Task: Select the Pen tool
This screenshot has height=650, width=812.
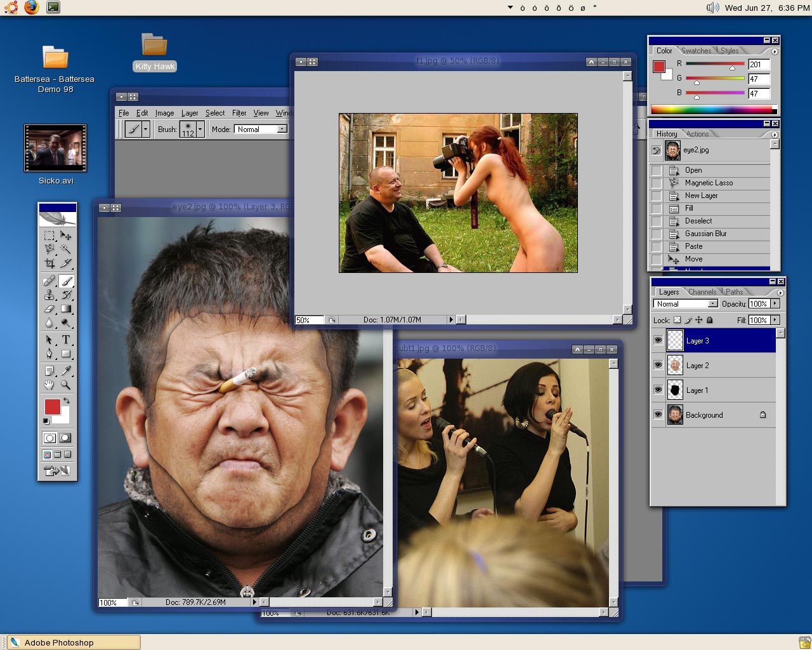Action: (x=49, y=354)
